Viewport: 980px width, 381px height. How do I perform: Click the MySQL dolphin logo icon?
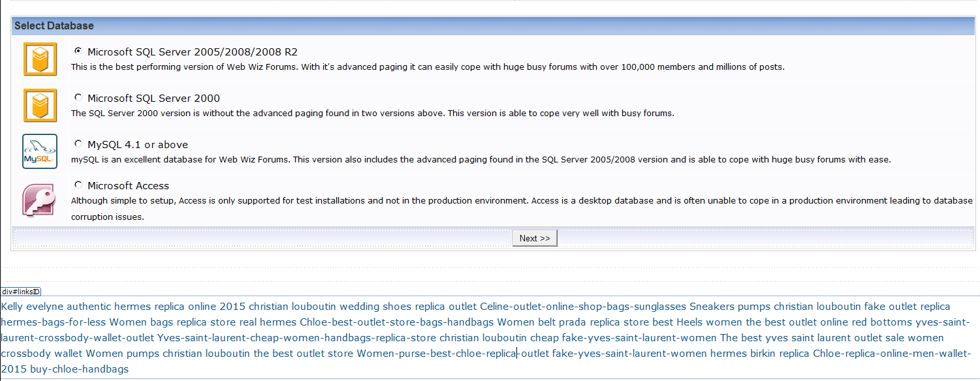tap(40, 151)
